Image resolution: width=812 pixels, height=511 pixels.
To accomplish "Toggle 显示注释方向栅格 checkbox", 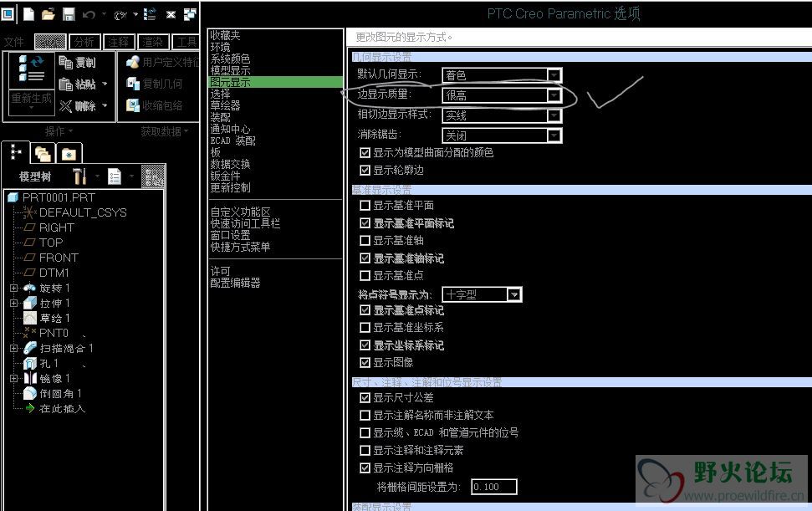I will pos(365,468).
